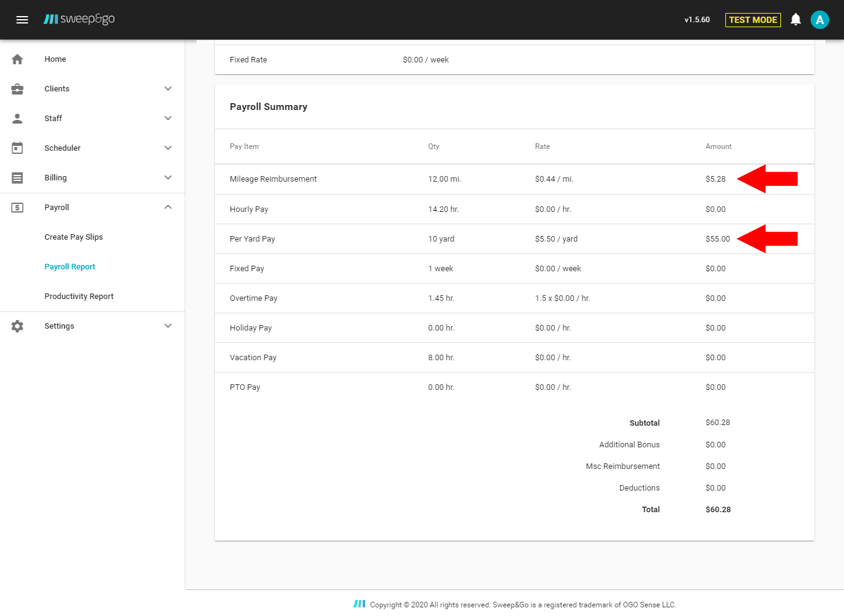The width and height of the screenshot is (844, 616).
Task: Expand the Staff submenu chevron
Action: pyautogui.click(x=168, y=119)
